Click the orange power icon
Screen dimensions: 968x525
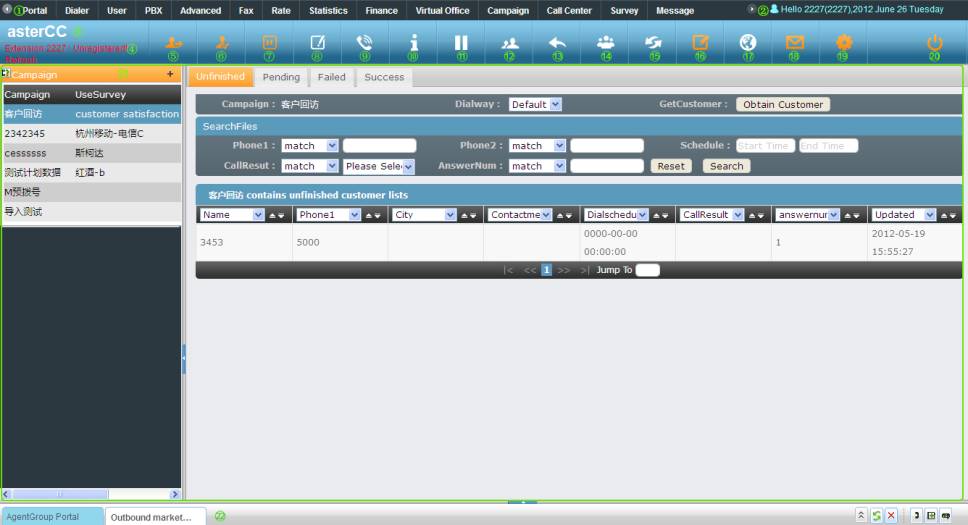pyautogui.click(x=935, y=43)
